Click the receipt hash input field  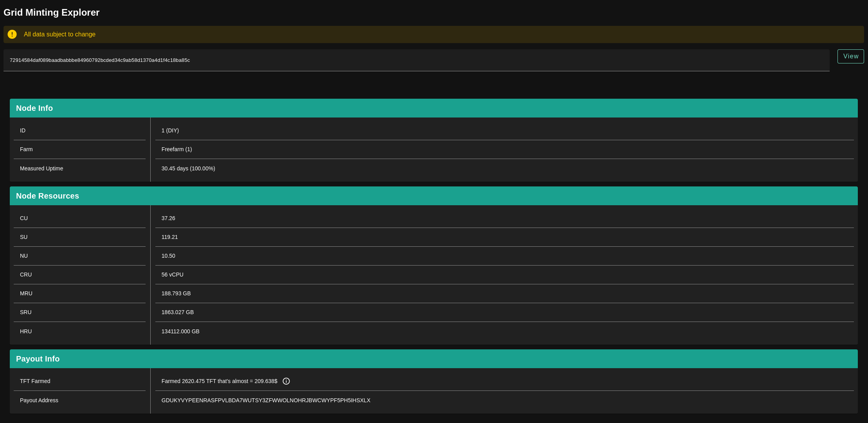click(x=416, y=60)
